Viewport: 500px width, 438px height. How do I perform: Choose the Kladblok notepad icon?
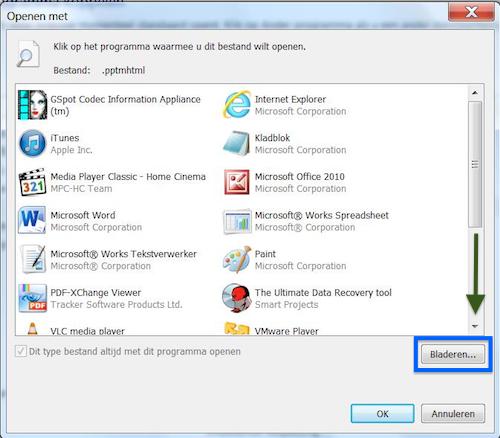click(236, 143)
